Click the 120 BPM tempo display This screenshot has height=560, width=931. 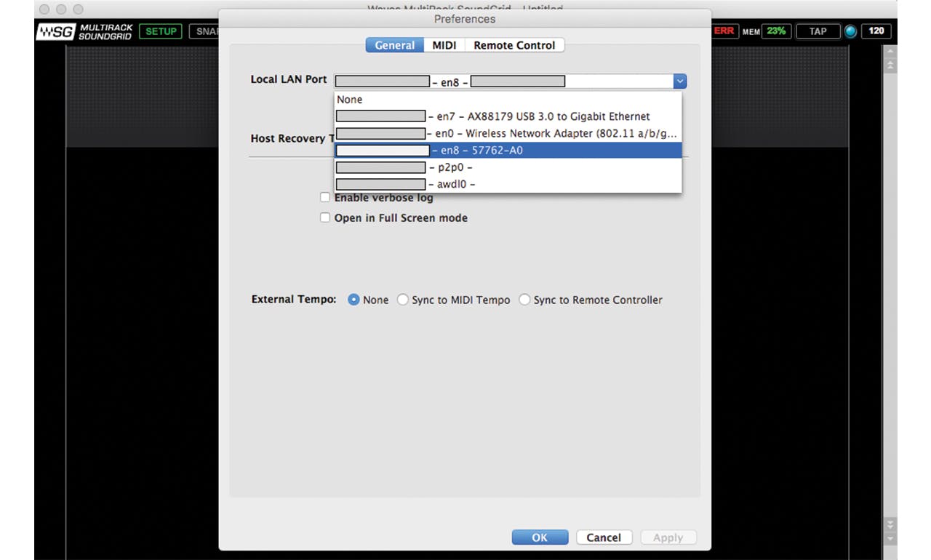pos(875,31)
